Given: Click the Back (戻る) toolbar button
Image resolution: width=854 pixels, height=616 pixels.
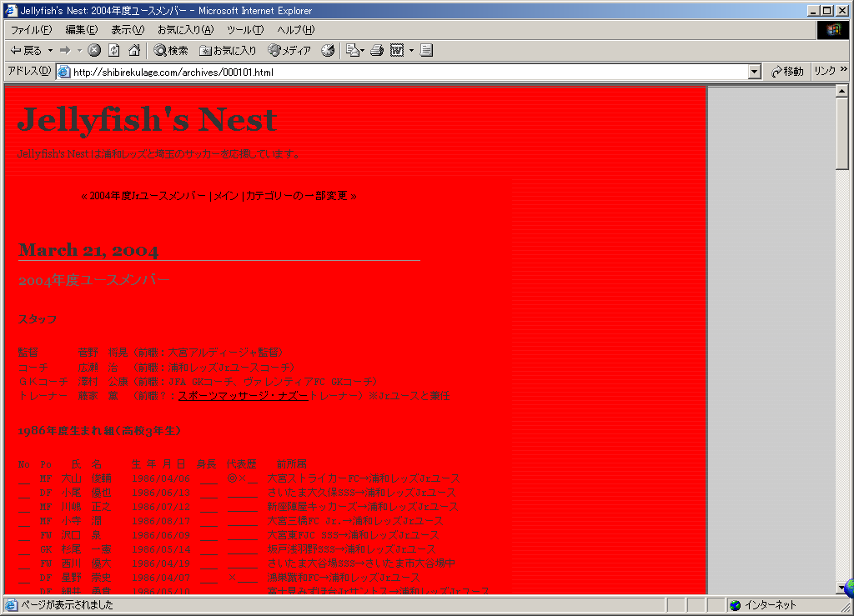Looking at the screenshot, I should click(x=26, y=51).
